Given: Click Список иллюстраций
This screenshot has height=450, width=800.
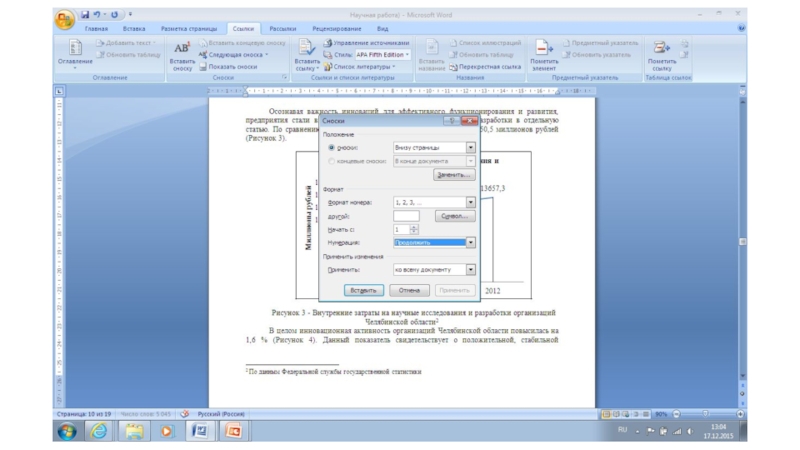Looking at the screenshot, I should click(x=486, y=43).
